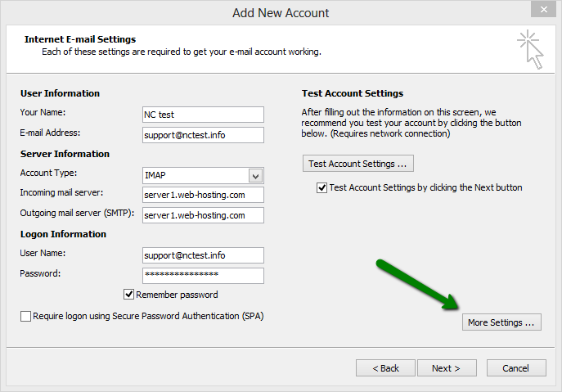562x392 pixels.
Task: Click into the Password field
Action: (203, 276)
